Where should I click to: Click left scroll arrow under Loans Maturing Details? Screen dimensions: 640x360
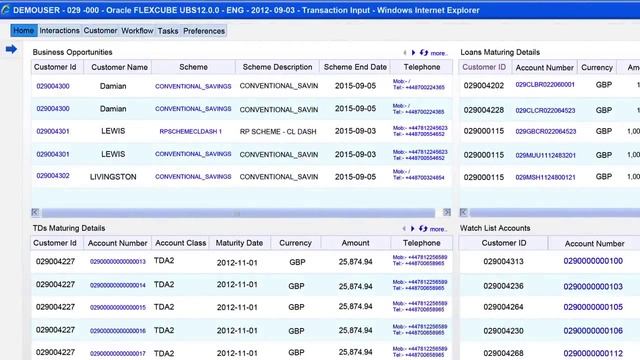coord(463,212)
